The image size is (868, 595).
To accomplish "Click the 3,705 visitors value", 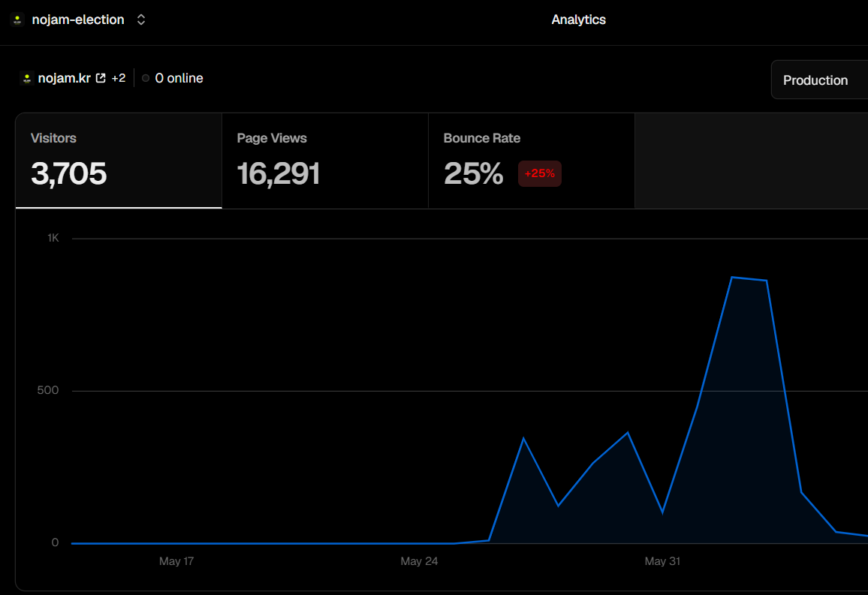I will tap(68, 173).
